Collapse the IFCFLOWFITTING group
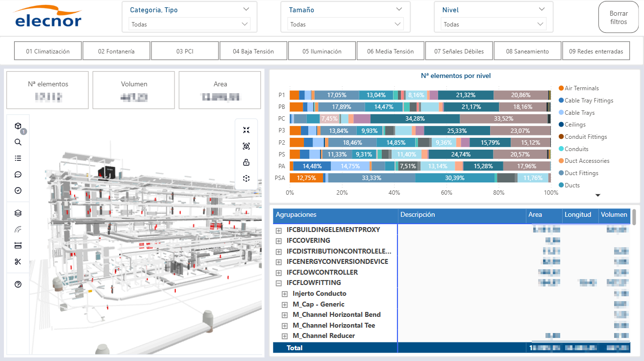This screenshot has height=361, width=644. (278, 283)
